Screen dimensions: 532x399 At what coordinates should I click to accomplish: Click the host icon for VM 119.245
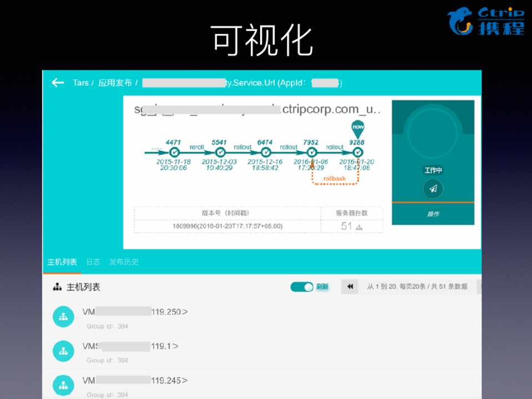point(63,385)
